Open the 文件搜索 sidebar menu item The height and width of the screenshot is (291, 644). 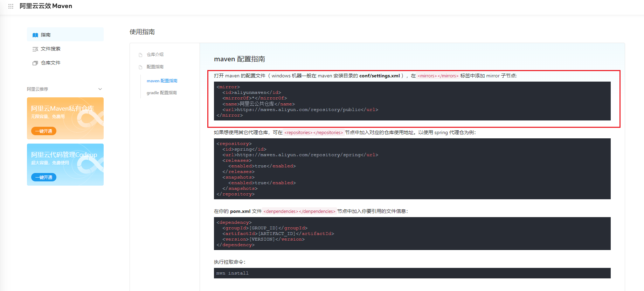coord(65,49)
